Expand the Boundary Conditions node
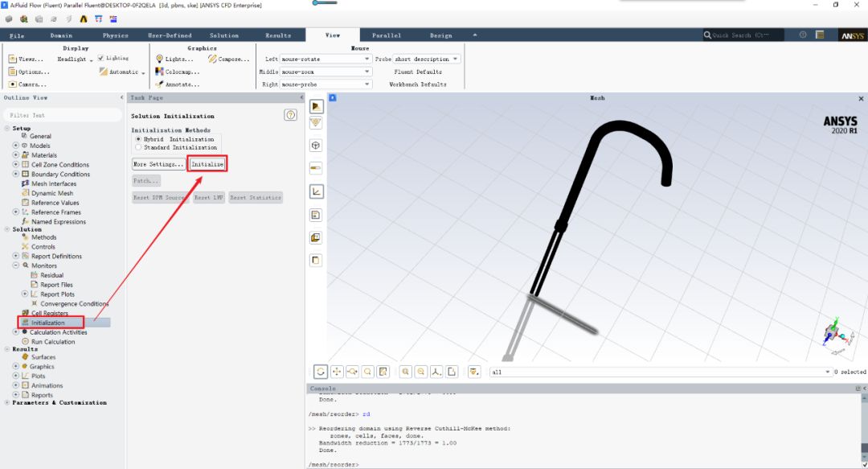This screenshot has height=469, width=868. pos(15,174)
